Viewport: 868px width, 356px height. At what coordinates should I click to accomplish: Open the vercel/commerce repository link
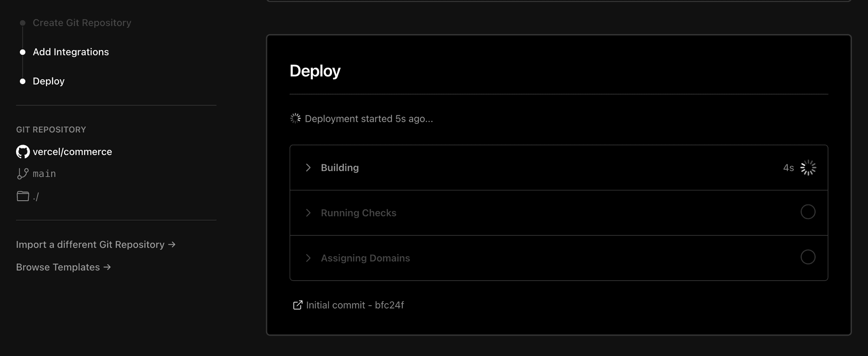point(72,152)
